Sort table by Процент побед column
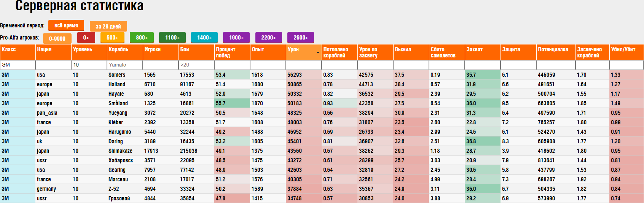 click(232, 52)
